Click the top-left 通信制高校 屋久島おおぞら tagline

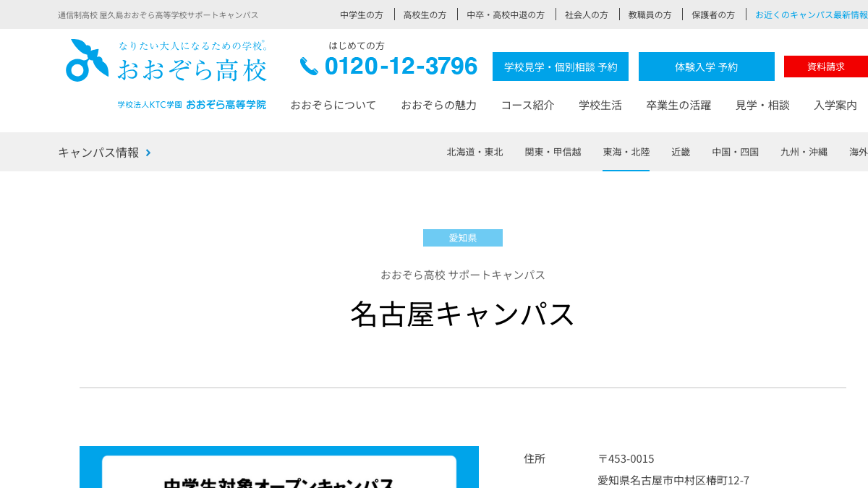pyautogui.click(x=158, y=14)
